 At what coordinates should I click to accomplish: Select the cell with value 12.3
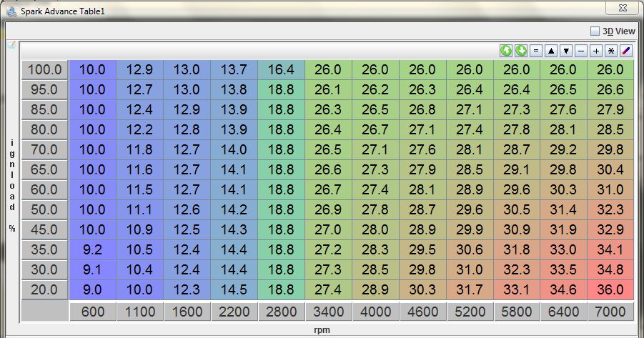pos(187,289)
